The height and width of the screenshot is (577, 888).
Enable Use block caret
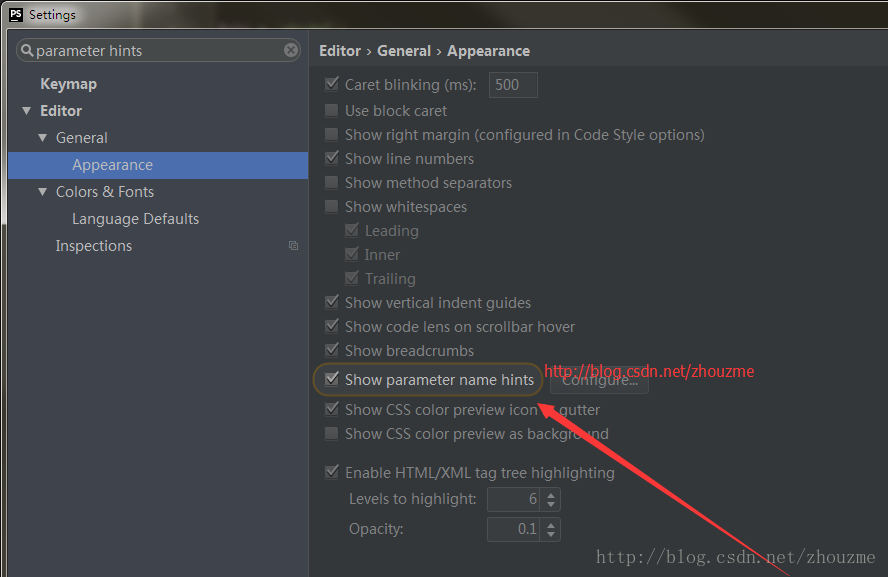click(332, 110)
